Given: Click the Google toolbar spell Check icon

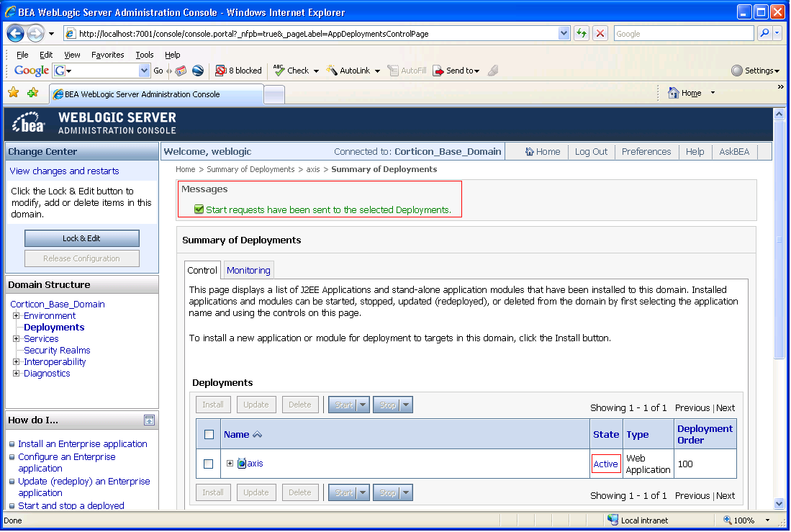Looking at the screenshot, I should [279, 70].
